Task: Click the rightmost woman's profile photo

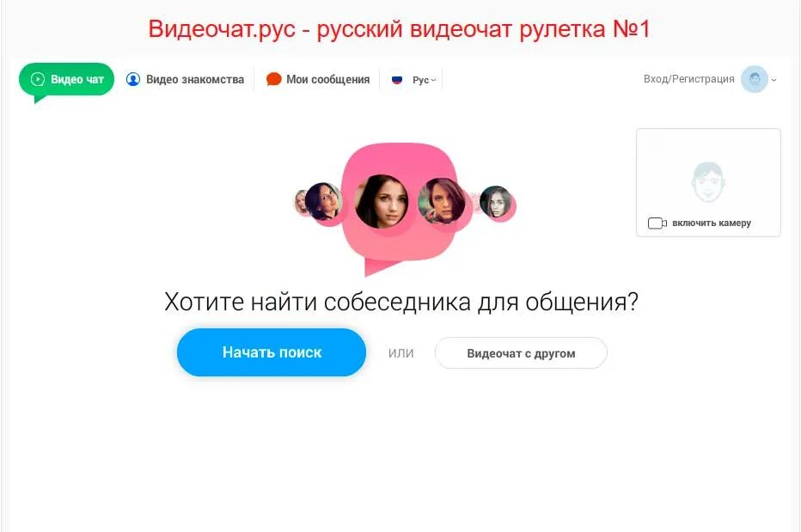Action: 495,201
